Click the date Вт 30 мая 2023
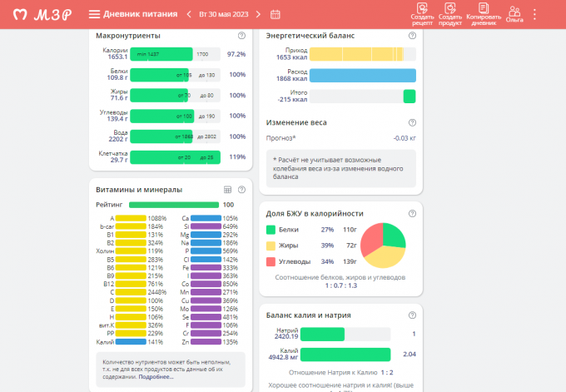The height and width of the screenshot is (392, 566). pos(223,14)
